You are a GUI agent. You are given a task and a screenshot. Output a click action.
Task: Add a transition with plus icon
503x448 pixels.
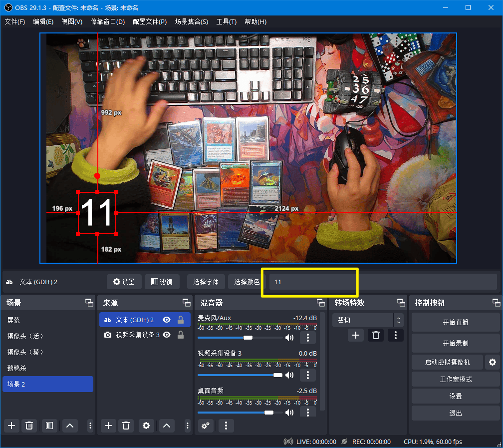(x=356, y=335)
